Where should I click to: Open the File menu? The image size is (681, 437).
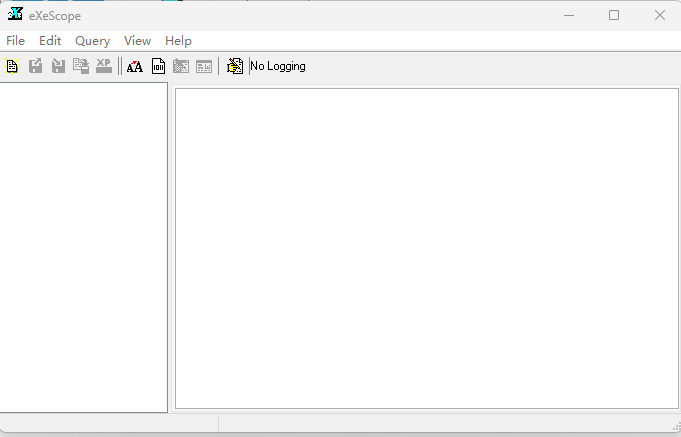tap(16, 41)
